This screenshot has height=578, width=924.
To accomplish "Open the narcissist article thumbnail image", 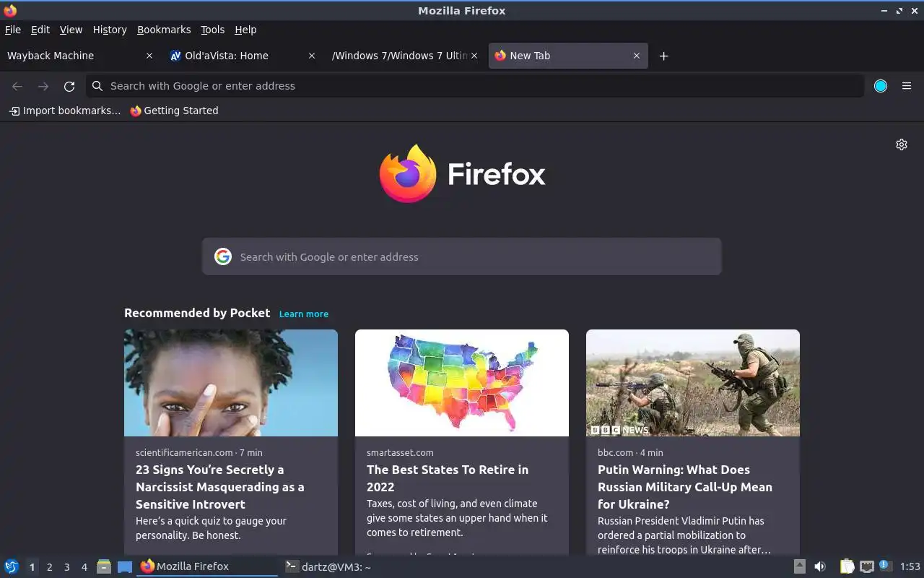I will [231, 383].
